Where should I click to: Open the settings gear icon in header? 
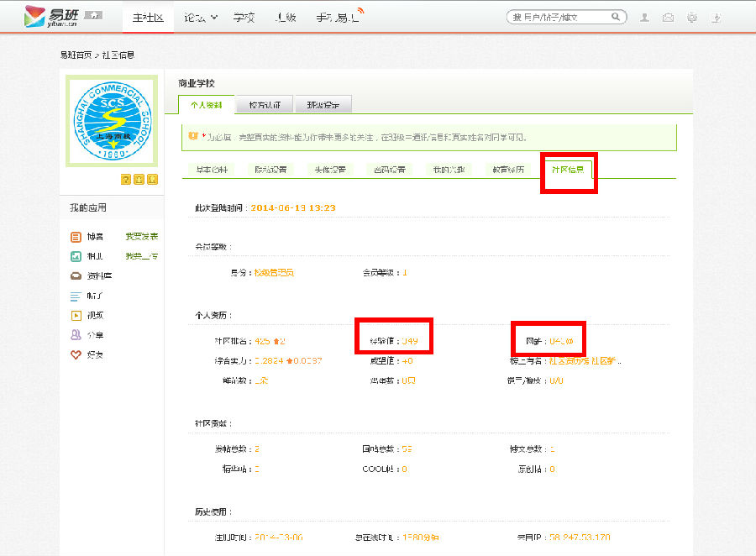coord(691,17)
